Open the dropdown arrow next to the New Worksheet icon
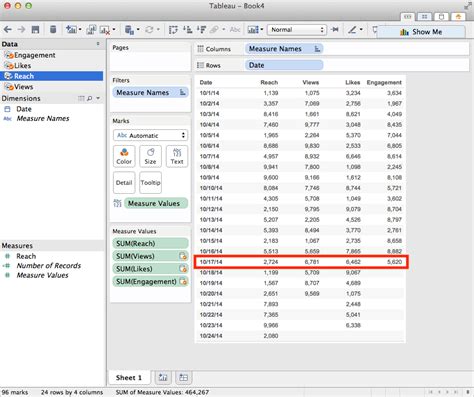 click(x=80, y=30)
